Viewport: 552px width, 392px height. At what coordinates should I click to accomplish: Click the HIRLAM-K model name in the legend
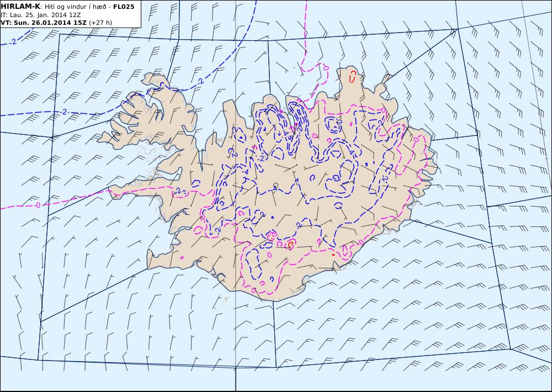20,7
